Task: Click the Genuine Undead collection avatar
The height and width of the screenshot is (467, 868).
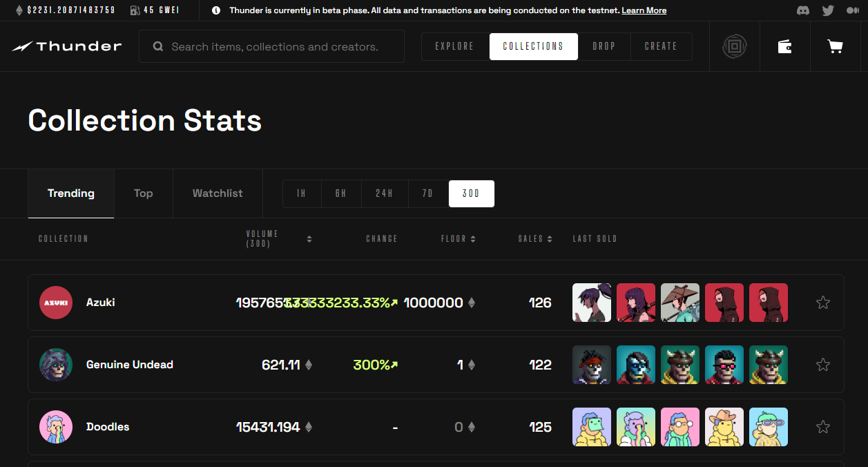Action: pos(56,365)
